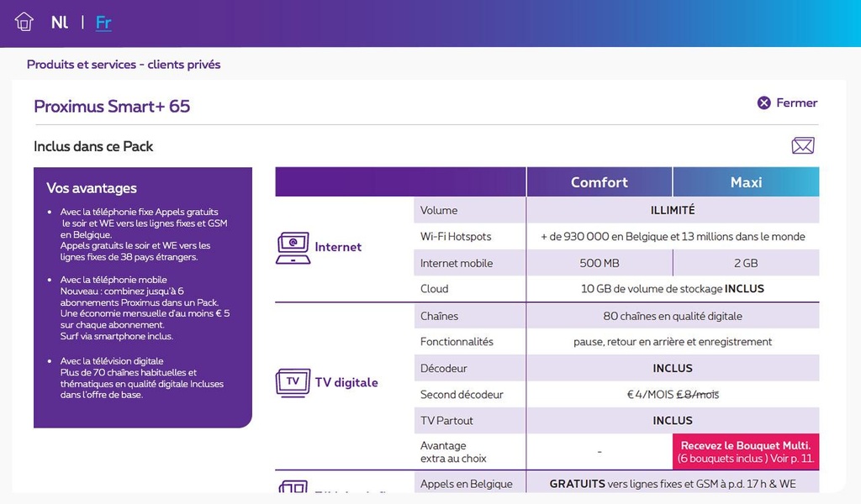Click the TV Partout row label
The image size is (861, 504).
click(446, 421)
